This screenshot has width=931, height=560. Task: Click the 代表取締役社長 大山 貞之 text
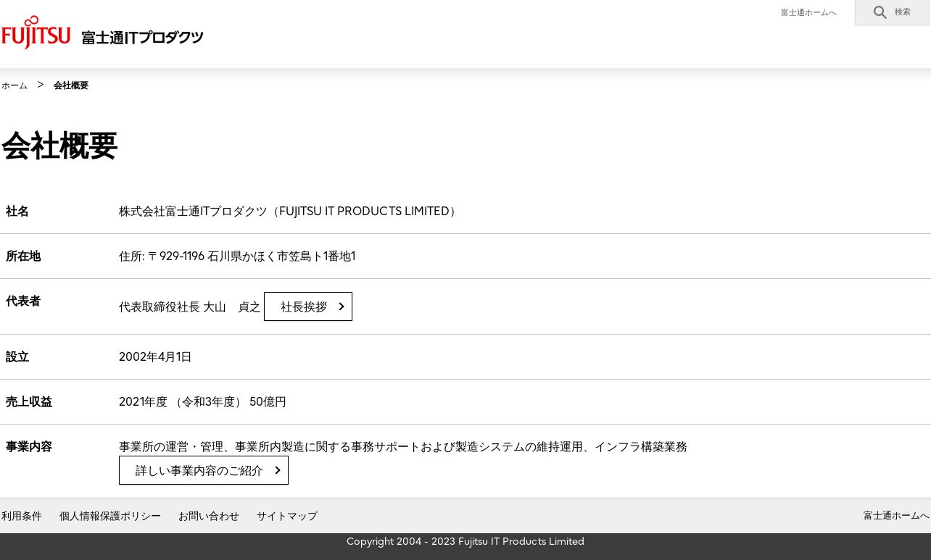[x=190, y=307]
